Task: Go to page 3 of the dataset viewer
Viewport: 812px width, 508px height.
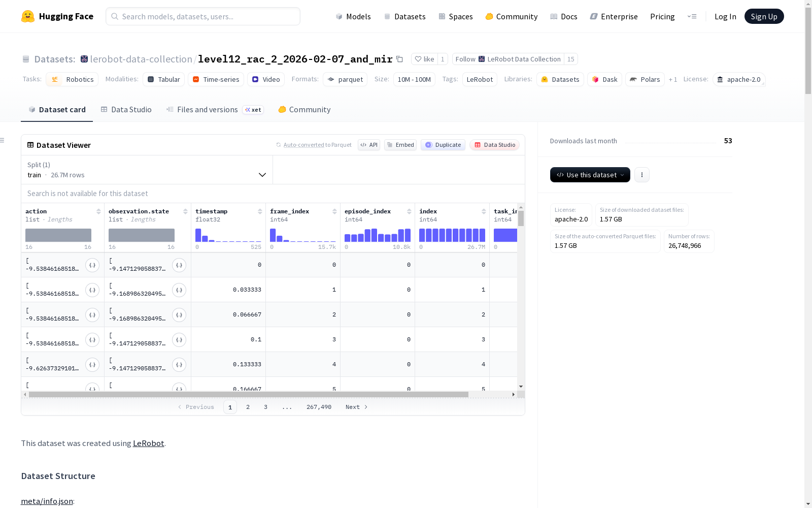Action: coord(265,407)
